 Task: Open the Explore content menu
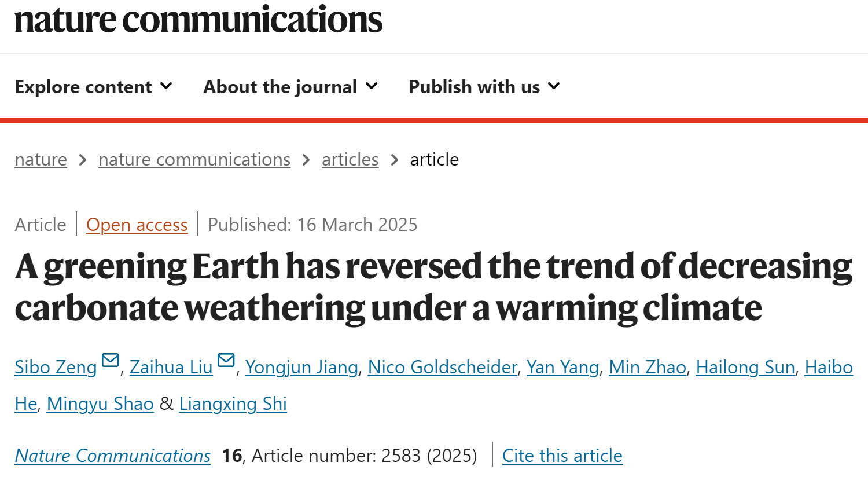pos(83,87)
